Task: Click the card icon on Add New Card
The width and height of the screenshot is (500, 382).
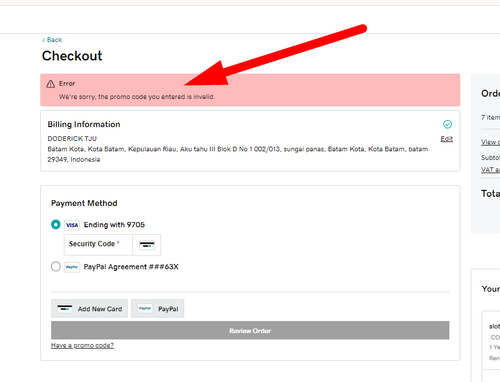Action: [65, 308]
